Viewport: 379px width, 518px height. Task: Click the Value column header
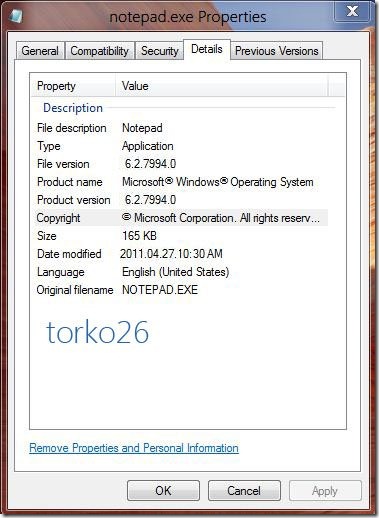(x=222, y=86)
